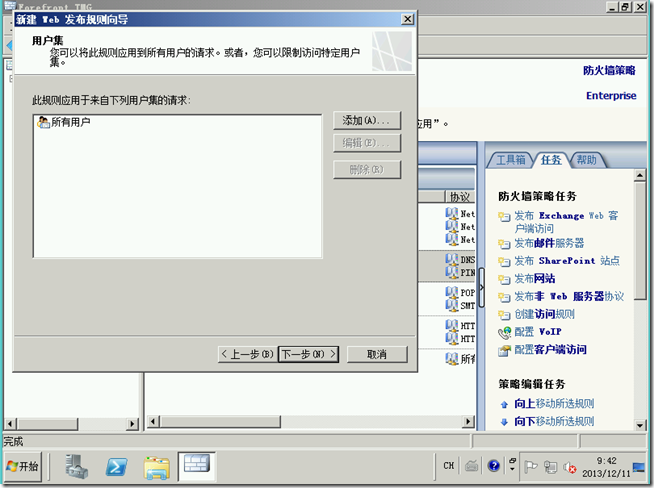654x488 pixels.
Task: Click the network tray icon
Action: point(551,467)
